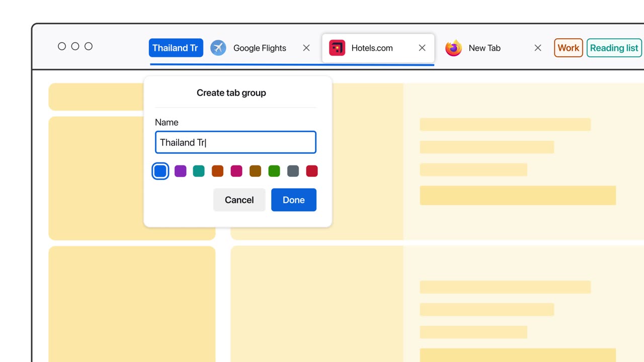Click the third window control circle
644x362 pixels.
pyautogui.click(x=89, y=46)
